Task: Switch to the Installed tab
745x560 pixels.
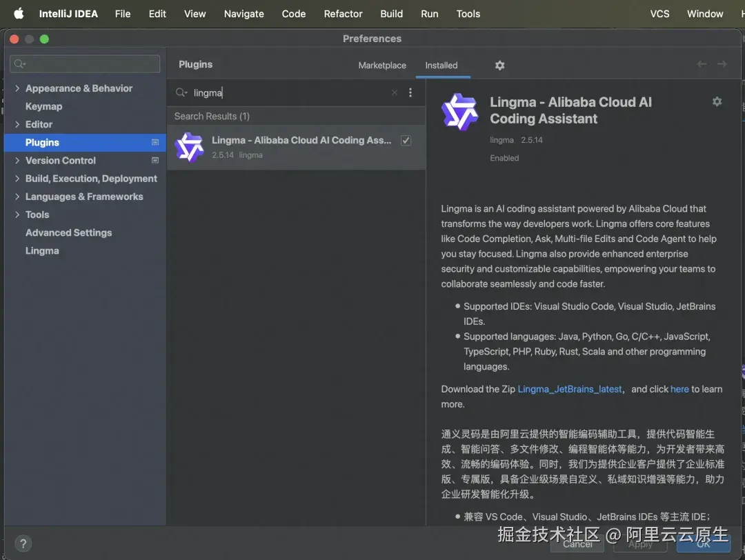Action: 441,66
